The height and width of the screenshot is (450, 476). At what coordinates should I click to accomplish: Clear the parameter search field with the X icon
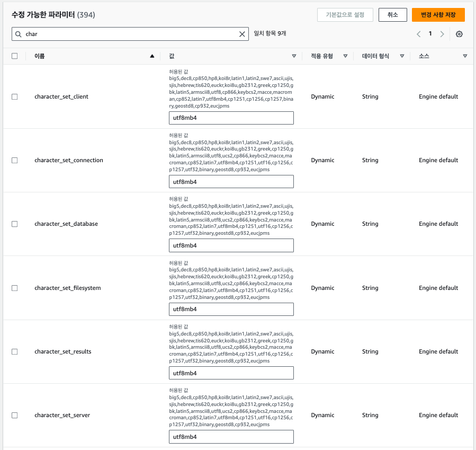click(x=242, y=34)
